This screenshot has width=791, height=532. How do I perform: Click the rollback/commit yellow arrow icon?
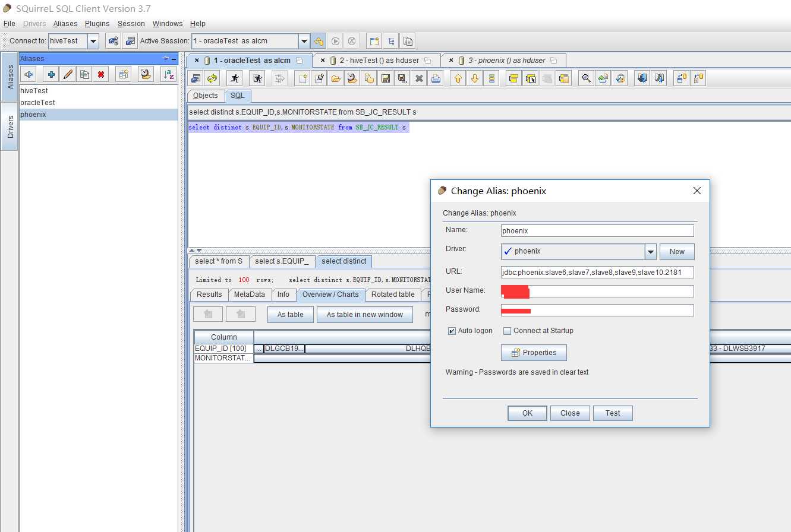(x=319, y=41)
